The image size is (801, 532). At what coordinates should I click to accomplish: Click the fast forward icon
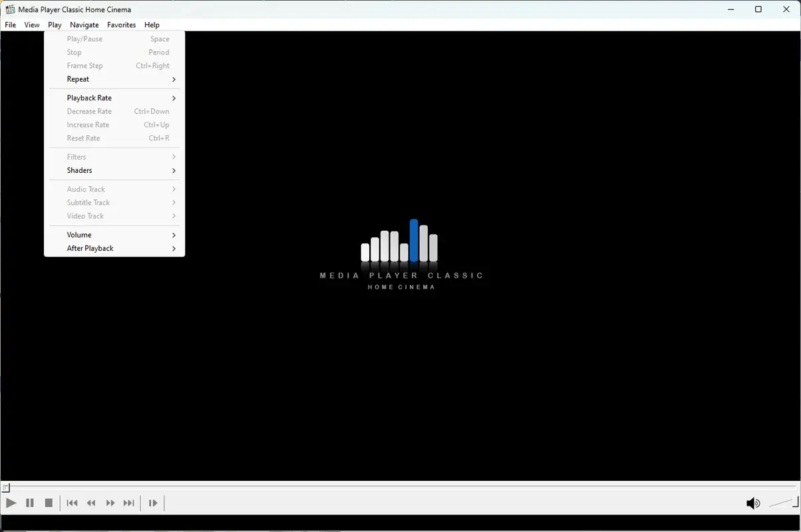(x=110, y=503)
